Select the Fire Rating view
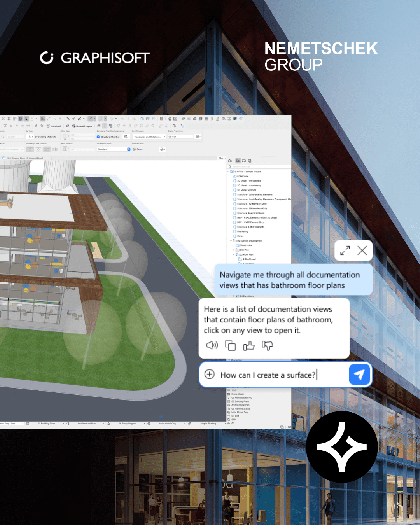This screenshot has width=420, height=525. pyautogui.click(x=242, y=231)
